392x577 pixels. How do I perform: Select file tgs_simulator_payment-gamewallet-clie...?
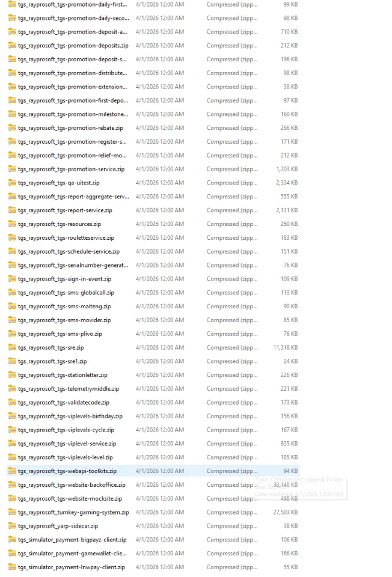coord(72,554)
